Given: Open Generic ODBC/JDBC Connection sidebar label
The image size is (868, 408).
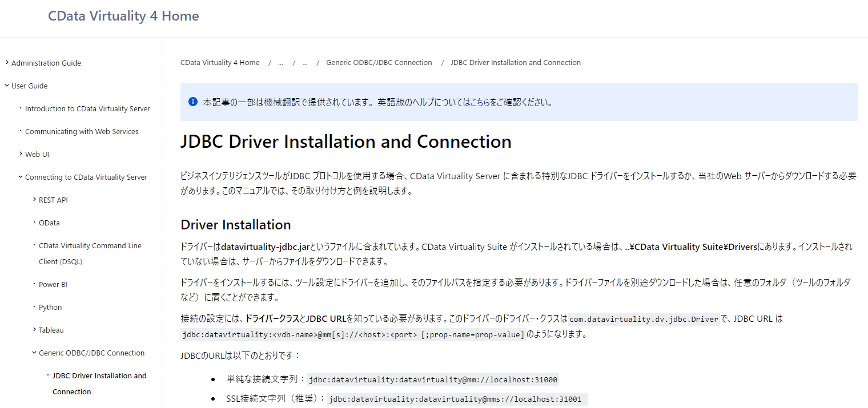Looking at the screenshot, I should [x=92, y=353].
